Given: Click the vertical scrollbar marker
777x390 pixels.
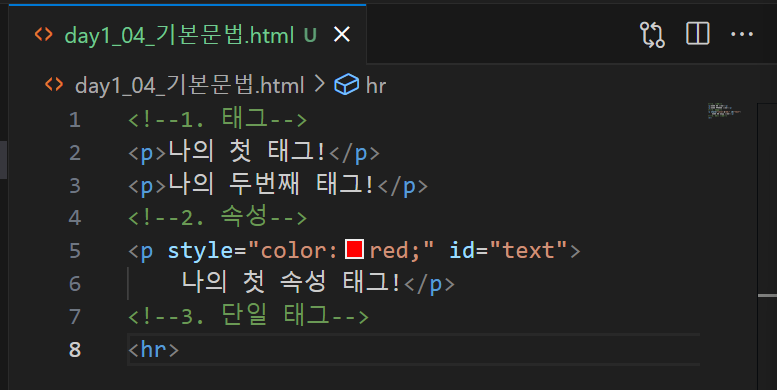Looking at the screenshot, I should [767, 296].
